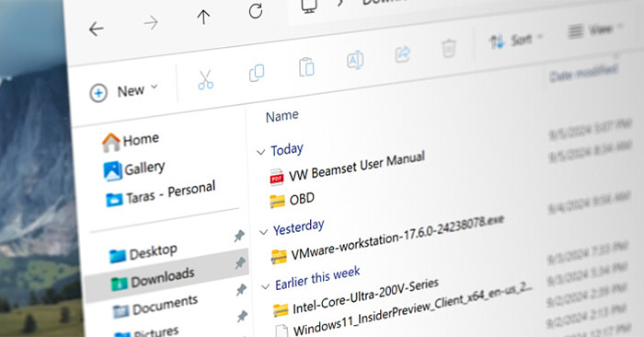Click the pin icon beside Documents
The width and height of the screenshot is (644, 337).
click(x=241, y=290)
